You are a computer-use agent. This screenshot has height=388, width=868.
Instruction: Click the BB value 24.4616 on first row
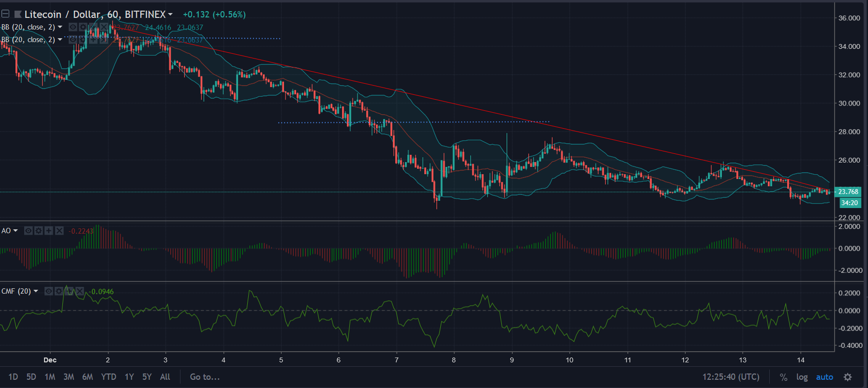[x=158, y=28]
